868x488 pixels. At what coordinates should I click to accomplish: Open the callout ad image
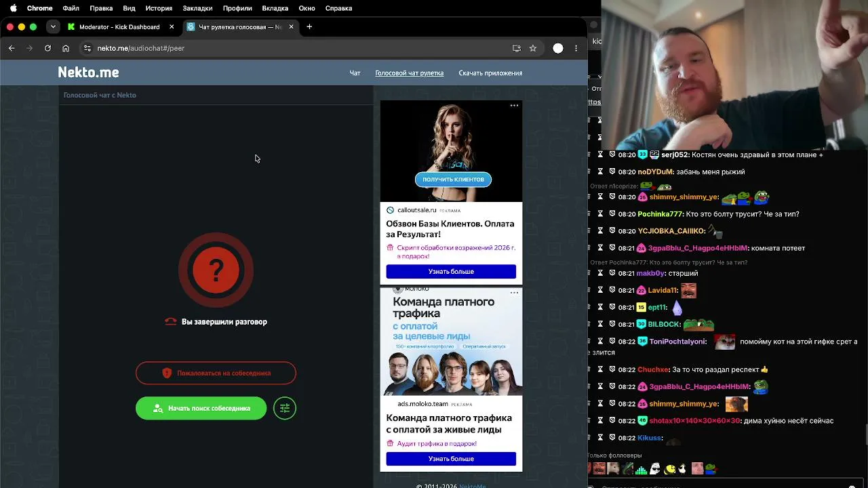(x=451, y=151)
